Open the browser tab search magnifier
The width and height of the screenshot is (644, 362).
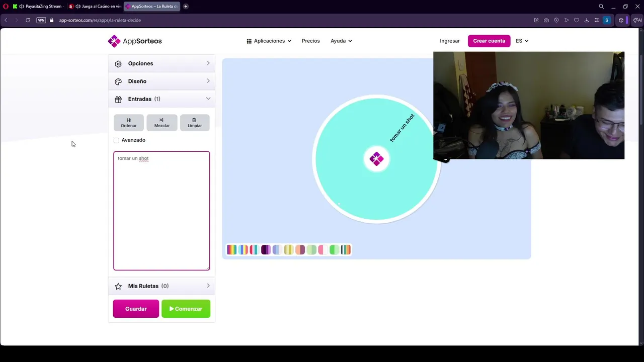601,7
